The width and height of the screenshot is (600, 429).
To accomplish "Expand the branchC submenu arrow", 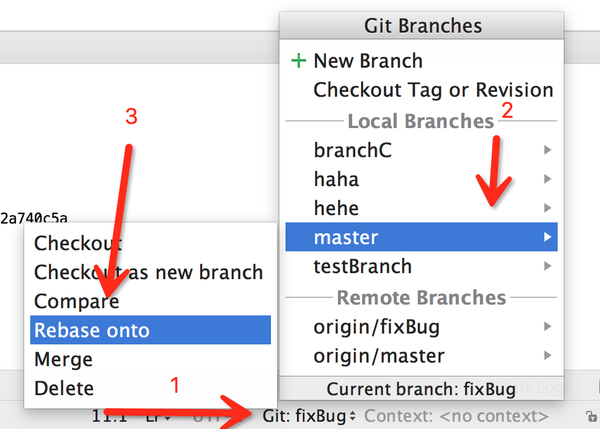I will 547,150.
